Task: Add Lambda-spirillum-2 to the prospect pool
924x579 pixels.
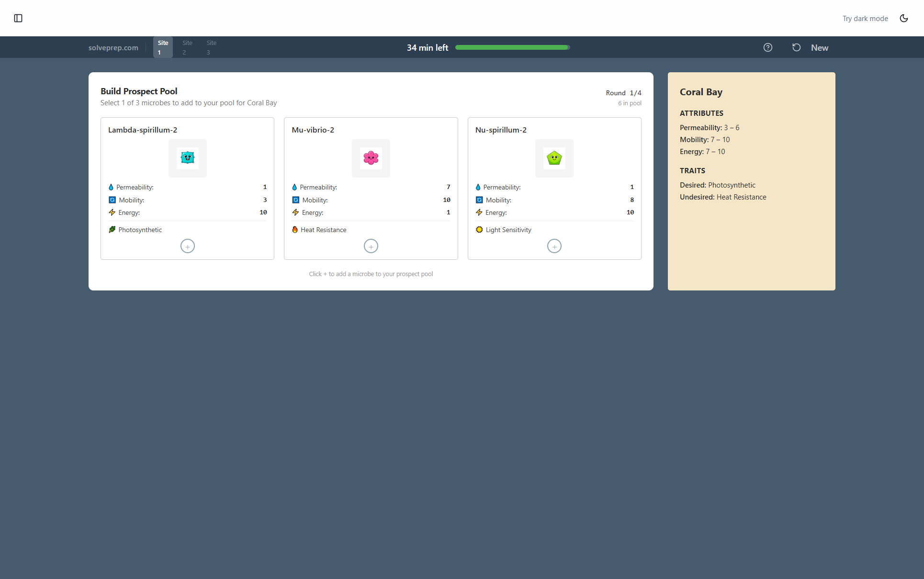Action: click(x=187, y=246)
